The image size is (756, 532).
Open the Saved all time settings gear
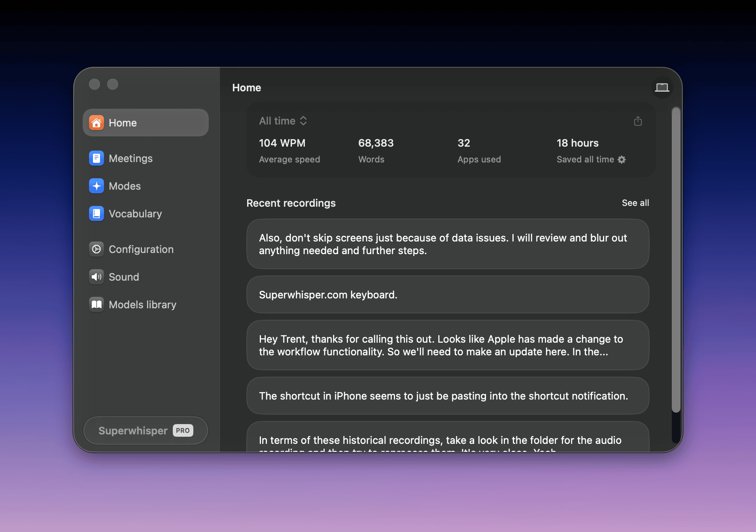point(622,159)
